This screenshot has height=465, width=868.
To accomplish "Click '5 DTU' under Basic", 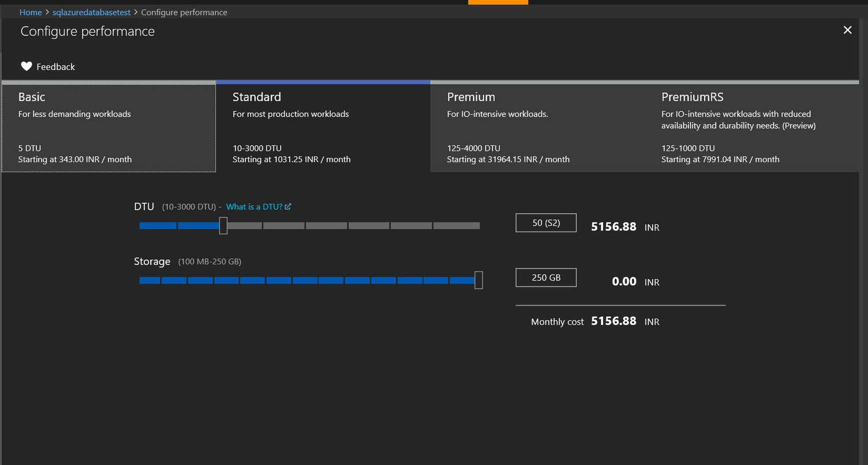I will pyautogui.click(x=29, y=148).
